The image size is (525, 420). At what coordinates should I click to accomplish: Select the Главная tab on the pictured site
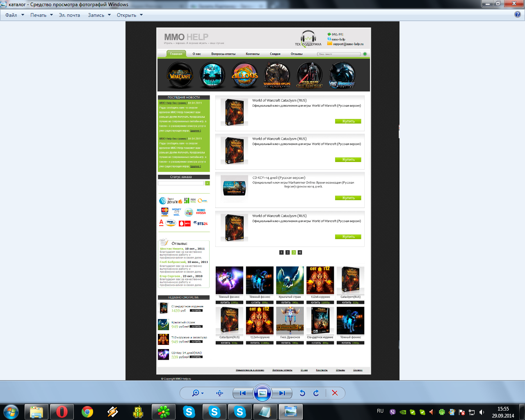176,54
